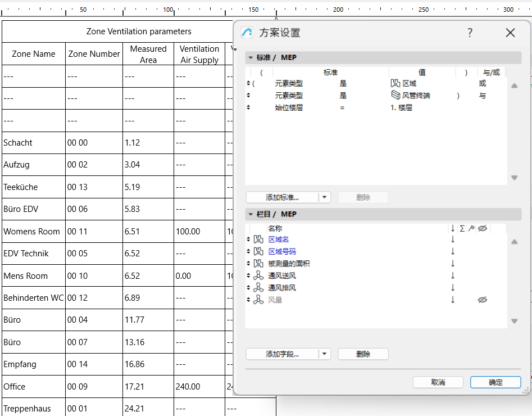This screenshot has height=416, width=532.
Task: Click 添加标准... button
Action: click(282, 197)
